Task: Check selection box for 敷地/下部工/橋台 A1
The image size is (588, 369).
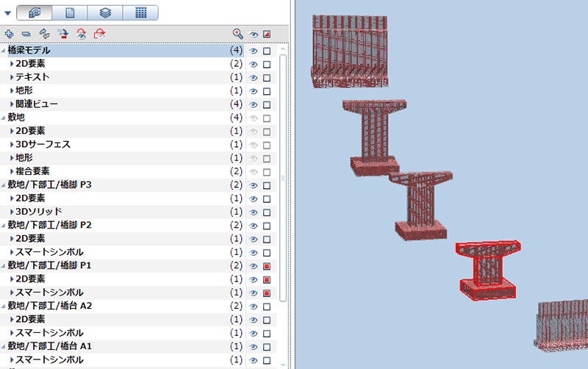Action: (267, 347)
